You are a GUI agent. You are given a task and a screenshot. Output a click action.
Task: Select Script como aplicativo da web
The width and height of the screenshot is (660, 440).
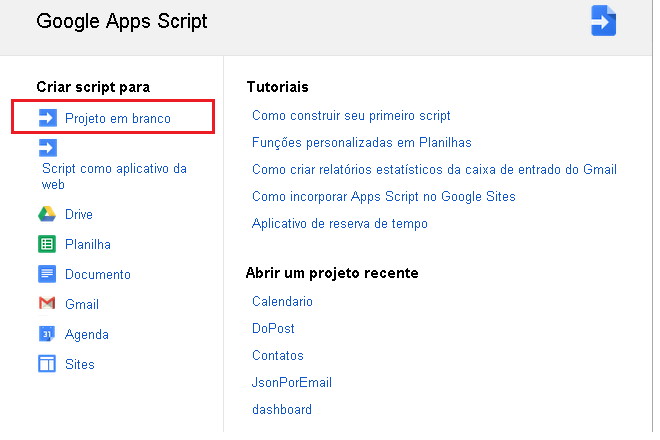(114, 176)
